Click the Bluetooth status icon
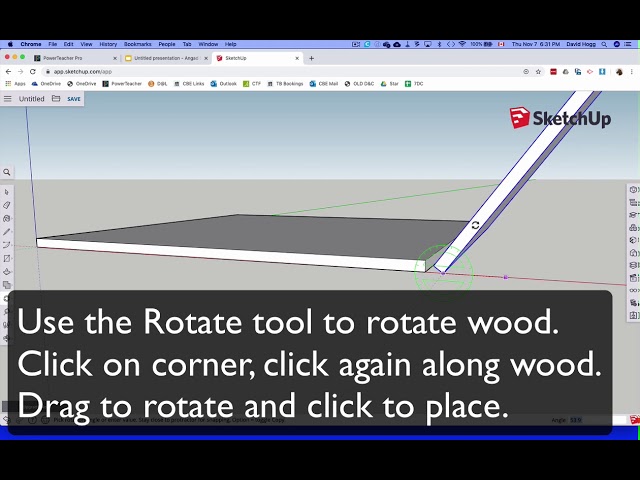Screen dimensions: 640x480 440,44
